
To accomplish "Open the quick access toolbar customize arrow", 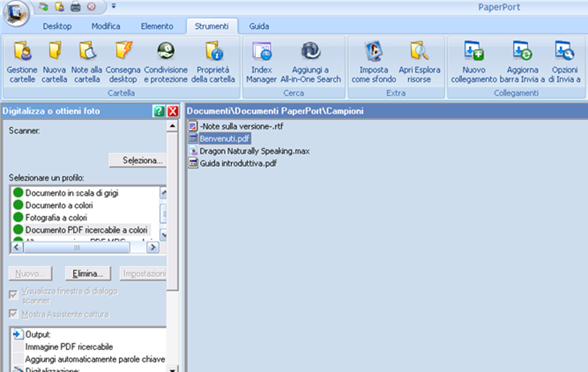I will [x=114, y=6].
